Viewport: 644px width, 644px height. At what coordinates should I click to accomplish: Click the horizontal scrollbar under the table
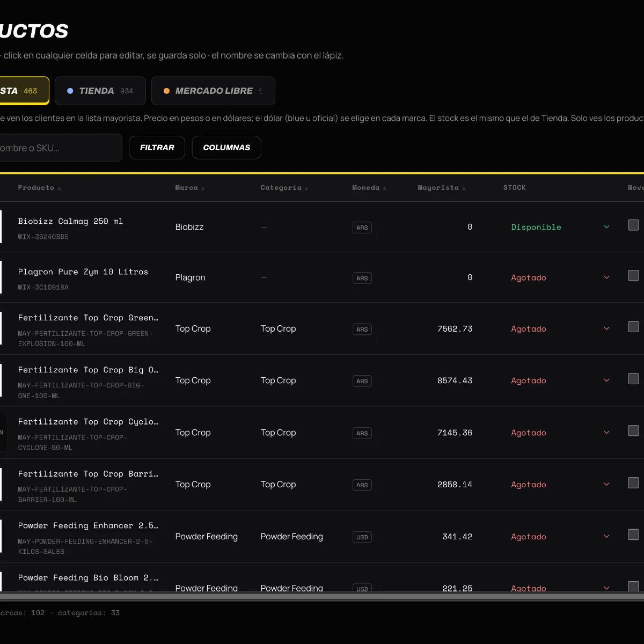322,596
